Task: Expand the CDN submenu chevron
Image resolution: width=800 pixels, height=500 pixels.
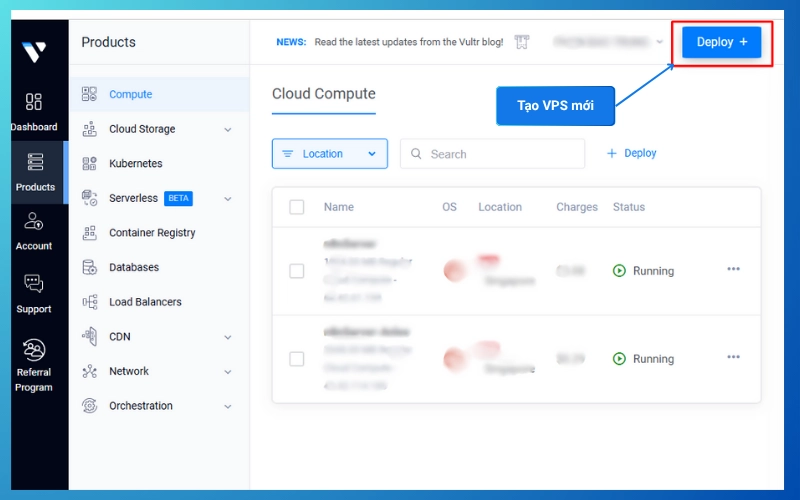Action: 227,337
